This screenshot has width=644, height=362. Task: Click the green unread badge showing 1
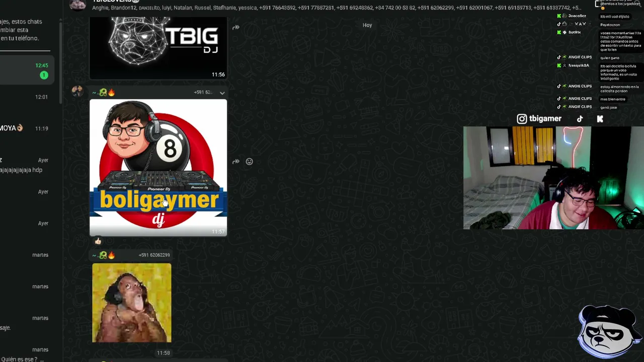tap(44, 75)
